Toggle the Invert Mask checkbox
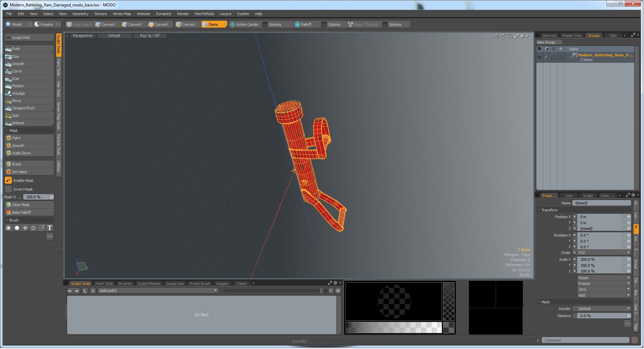The width and height of the screenshot is (644, 349). tap(8, 189)
